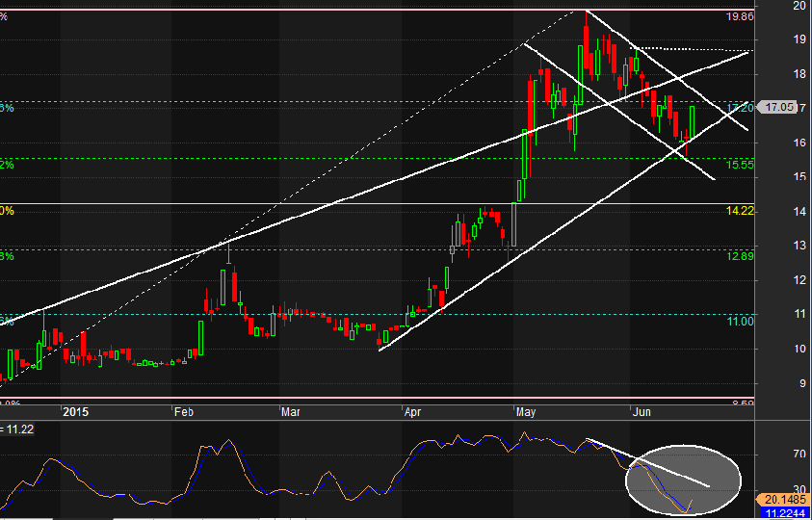Click the Feb date axis label

[x=184, y=412]
